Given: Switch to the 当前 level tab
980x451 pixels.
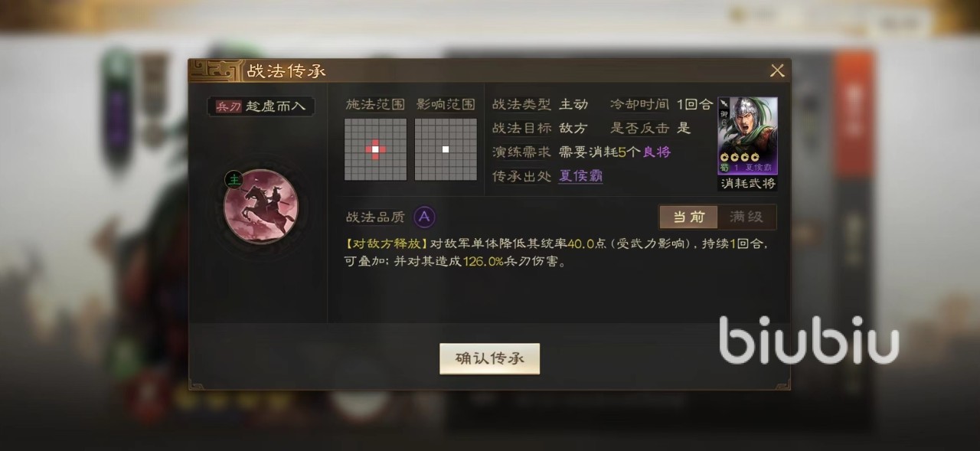Looking at the screenshot, I should (688, 217).
